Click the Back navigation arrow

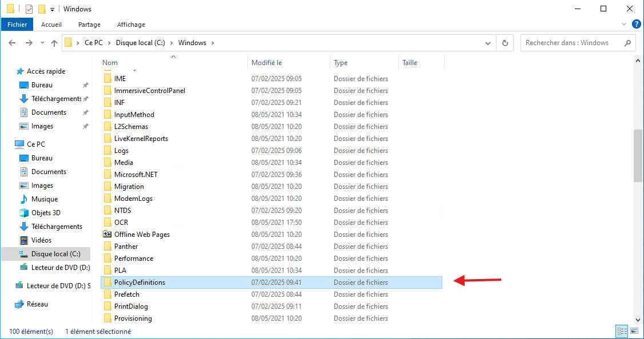(x=13, y=43)
